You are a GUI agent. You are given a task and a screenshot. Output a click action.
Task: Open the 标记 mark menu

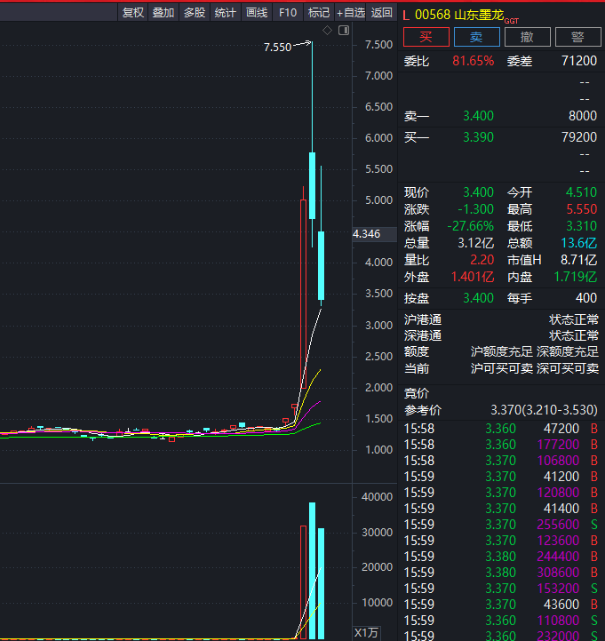(x=318, y=12)
